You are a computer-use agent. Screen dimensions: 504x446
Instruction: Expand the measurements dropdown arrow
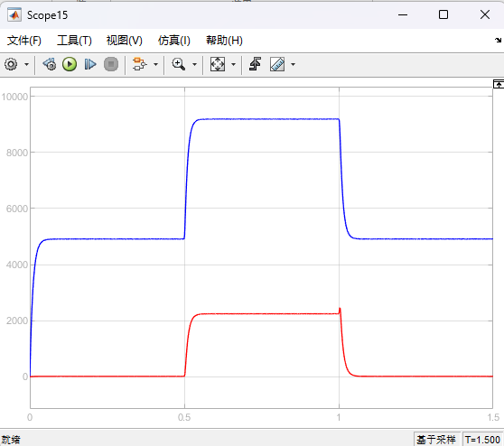tap(293, 65)
